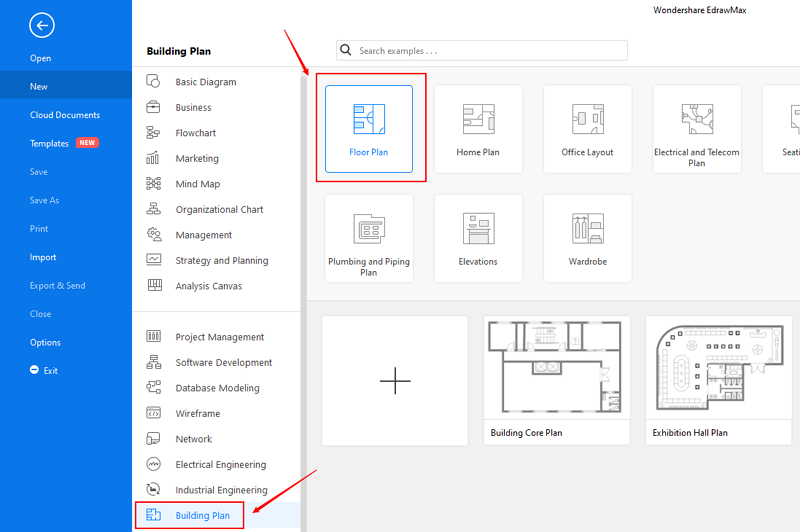Click the Basic Diagram category icon
This screenshot has width=800, height=532.
coord(153,81)
